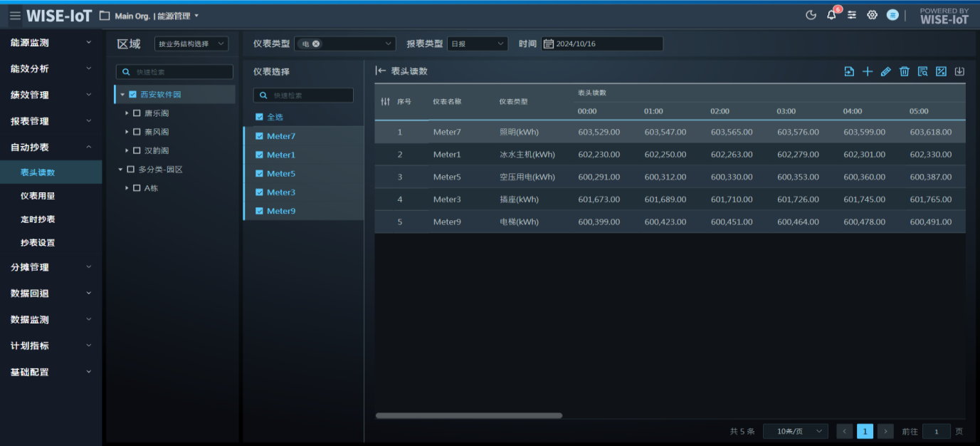Screen dimensions: 980x446
Task: Open the settings gear in top bar
Action: 872,15
